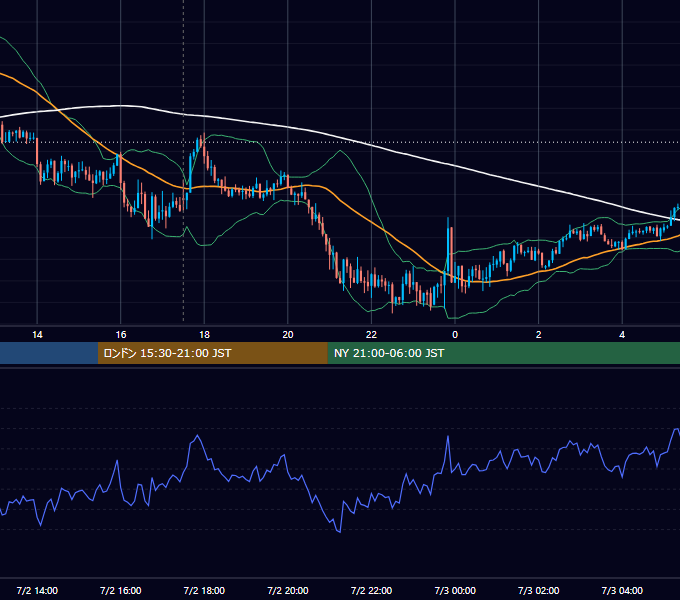Click the 16 hour axis label
The image size is (680, 600).
[121, 335]
